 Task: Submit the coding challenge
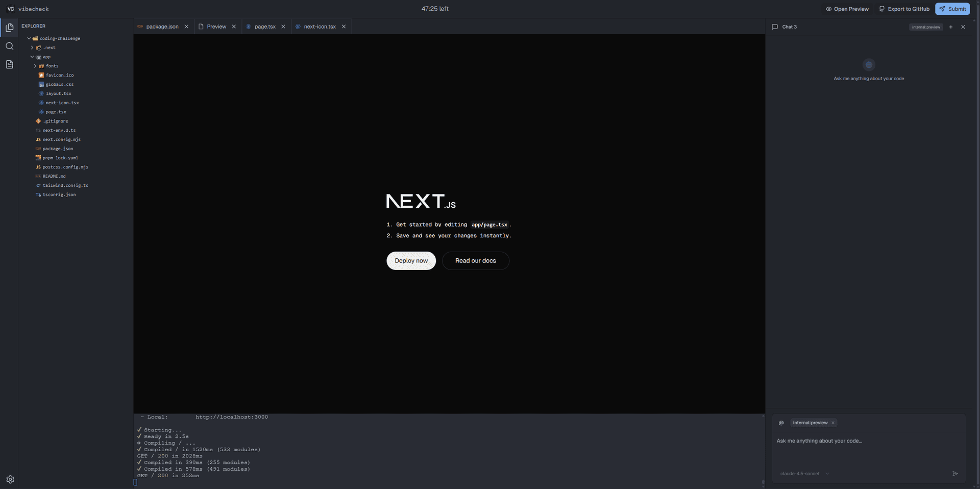(x=952, y=9)
